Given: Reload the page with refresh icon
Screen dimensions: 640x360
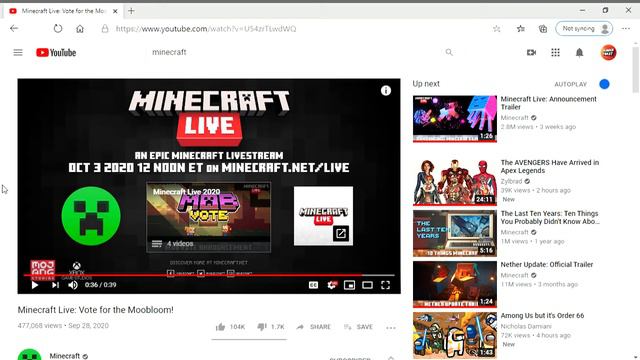Looking at the screenshot, I should 58,29.
